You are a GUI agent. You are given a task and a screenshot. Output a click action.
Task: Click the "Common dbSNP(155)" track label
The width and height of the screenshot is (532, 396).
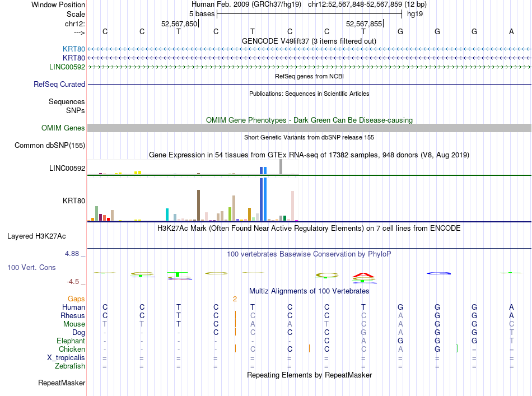(50, 145)
